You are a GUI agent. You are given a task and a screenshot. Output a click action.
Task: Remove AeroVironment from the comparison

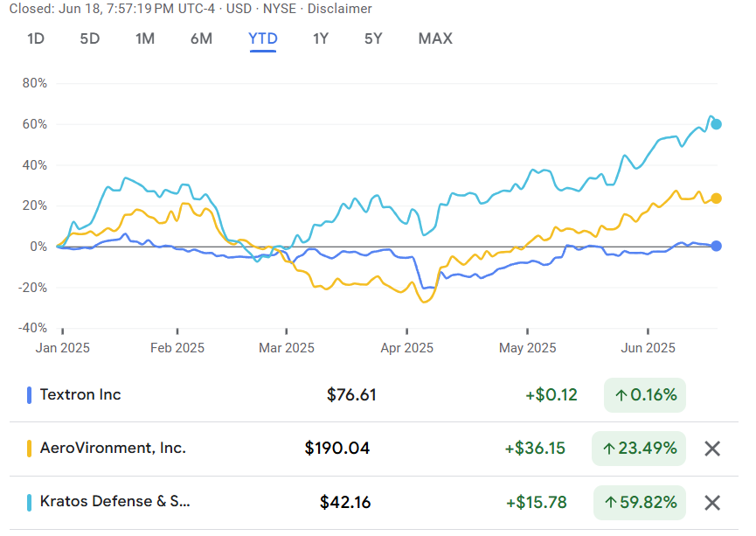click(712, 449)
